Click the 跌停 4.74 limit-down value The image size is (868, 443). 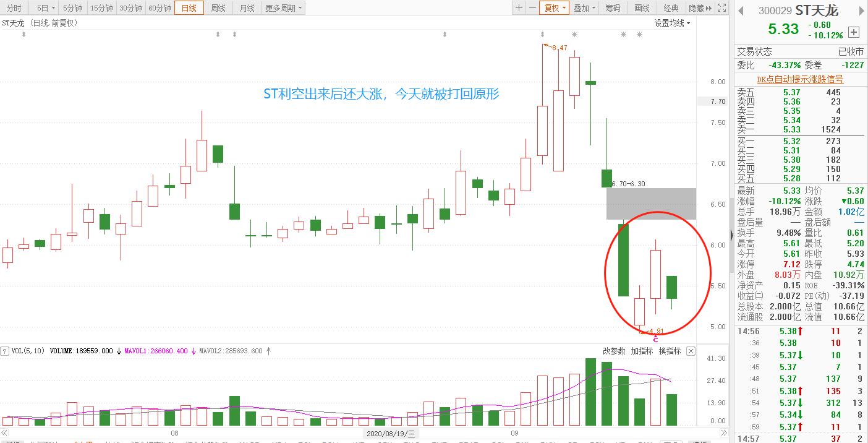click(x=854, y=264)
